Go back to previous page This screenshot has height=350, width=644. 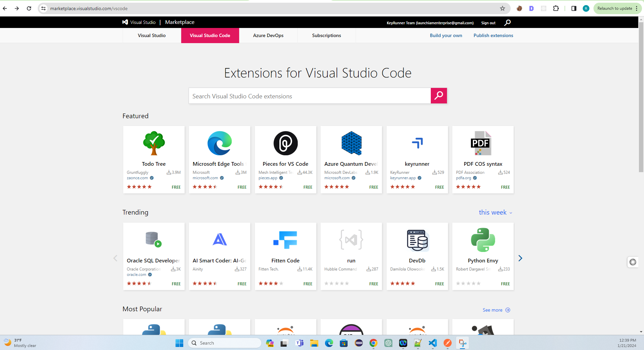(5, 8)
